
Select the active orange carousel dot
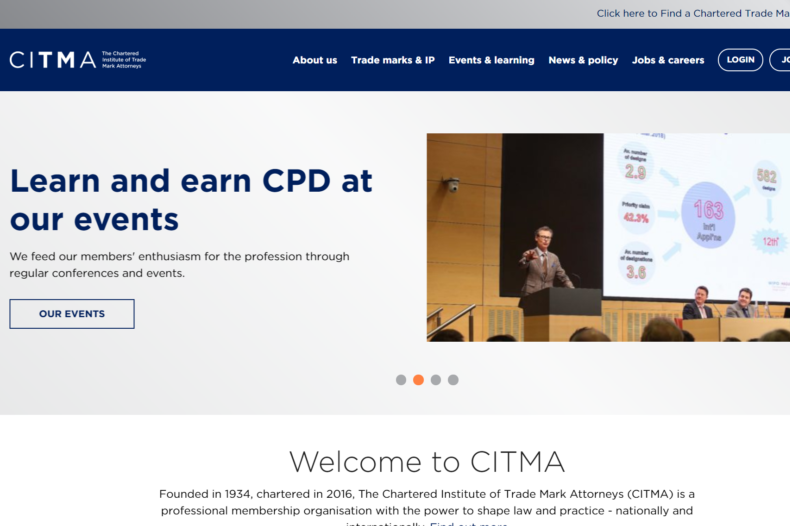click(x=418, y=380)
